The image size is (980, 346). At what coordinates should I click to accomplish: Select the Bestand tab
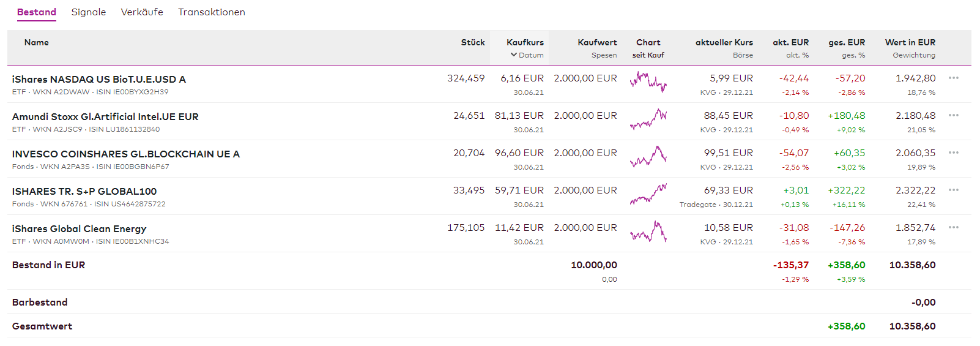click(37, 12)
